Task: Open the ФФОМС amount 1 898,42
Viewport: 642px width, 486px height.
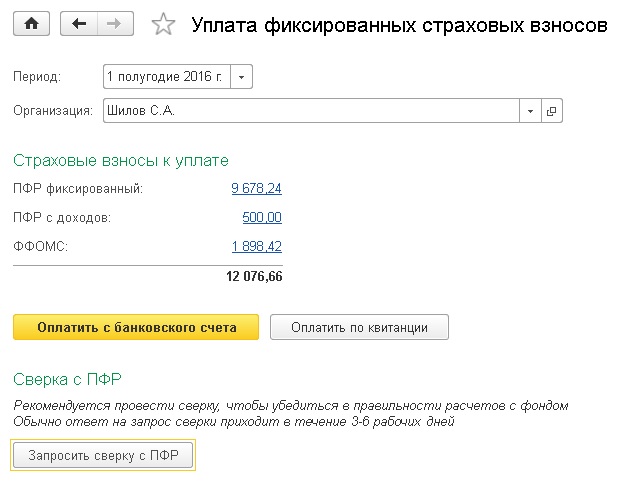Action: coord(257,246)
